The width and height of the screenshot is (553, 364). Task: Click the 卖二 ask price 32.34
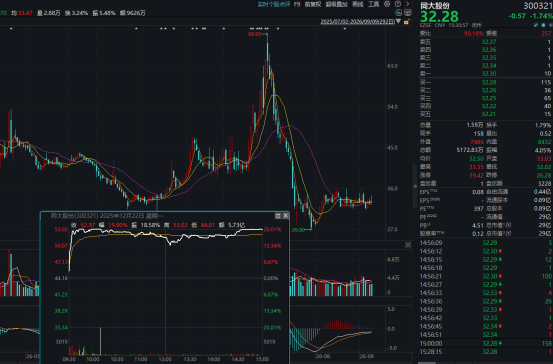click(x=489, y=66)
